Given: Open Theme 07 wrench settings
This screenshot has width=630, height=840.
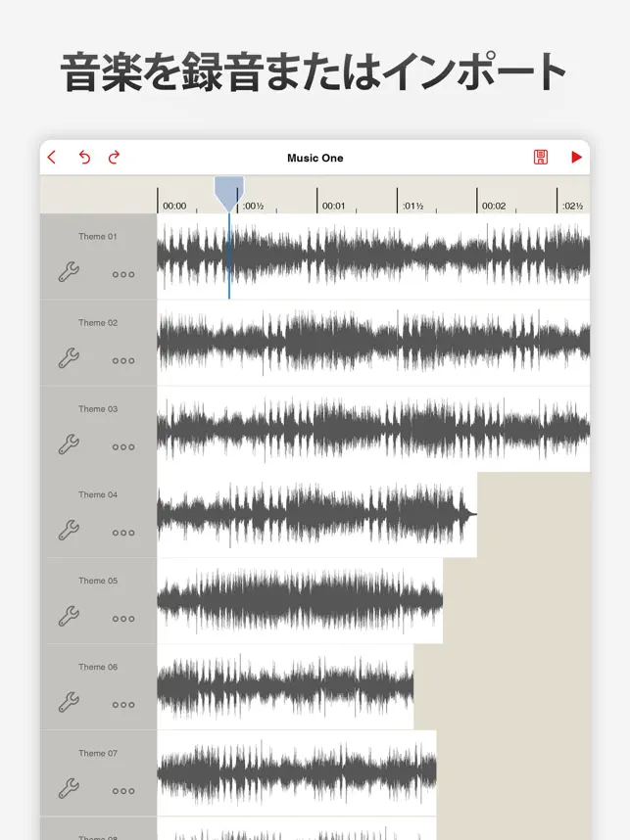Looking at the screenshot, I should [69, 788].
